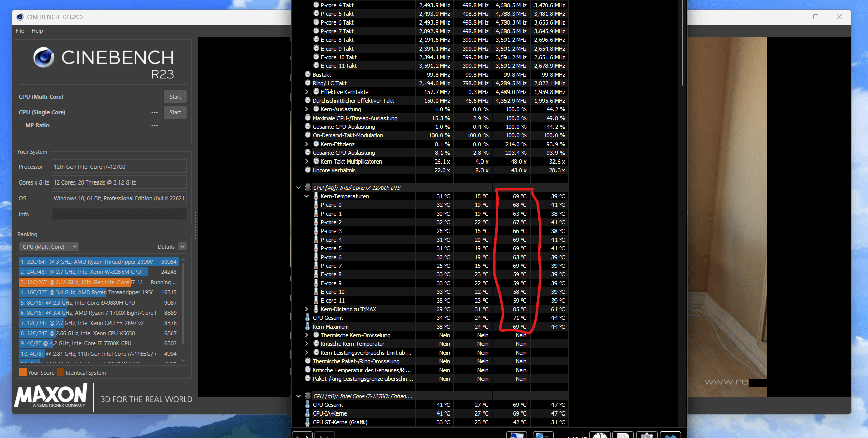Start the CPU (Single Core) test
This screenshot has height=438, width=868.
[175, 112]
